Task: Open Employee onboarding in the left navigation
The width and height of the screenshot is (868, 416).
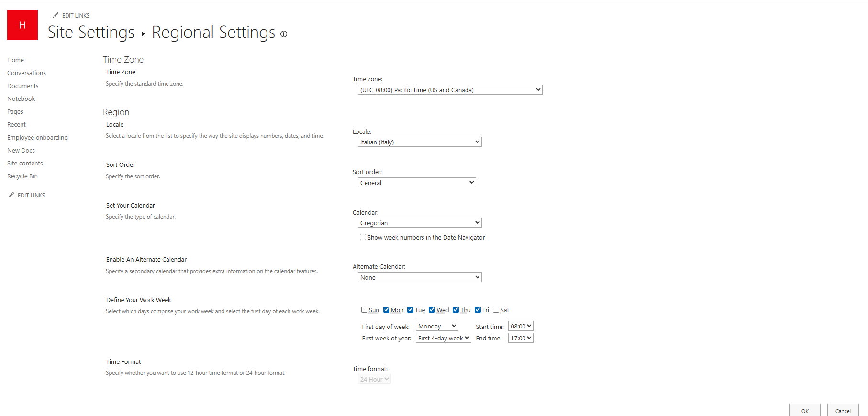Action: pos(37,138)
